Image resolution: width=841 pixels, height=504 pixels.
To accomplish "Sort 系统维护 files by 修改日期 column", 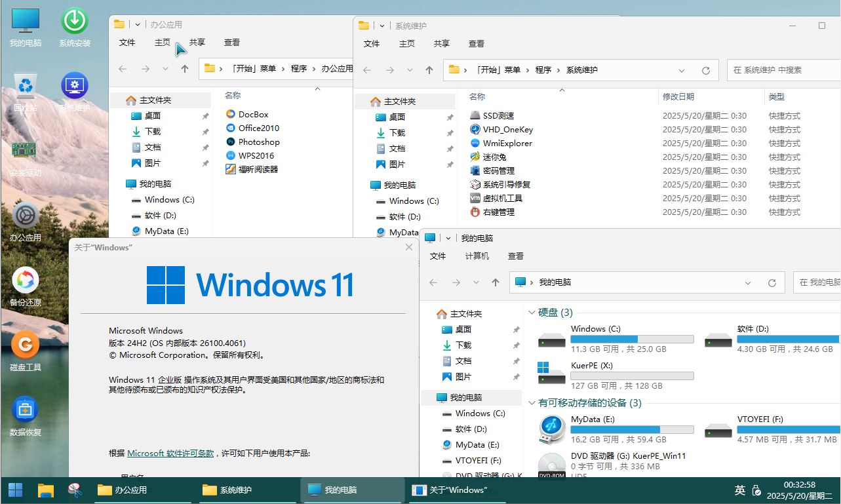I will pyautogui.click(x=678, y=96).
